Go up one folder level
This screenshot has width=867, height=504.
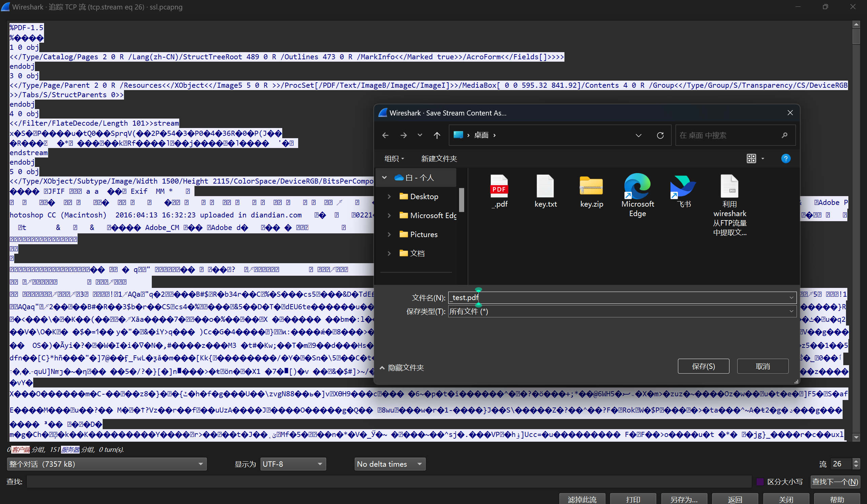437,135
